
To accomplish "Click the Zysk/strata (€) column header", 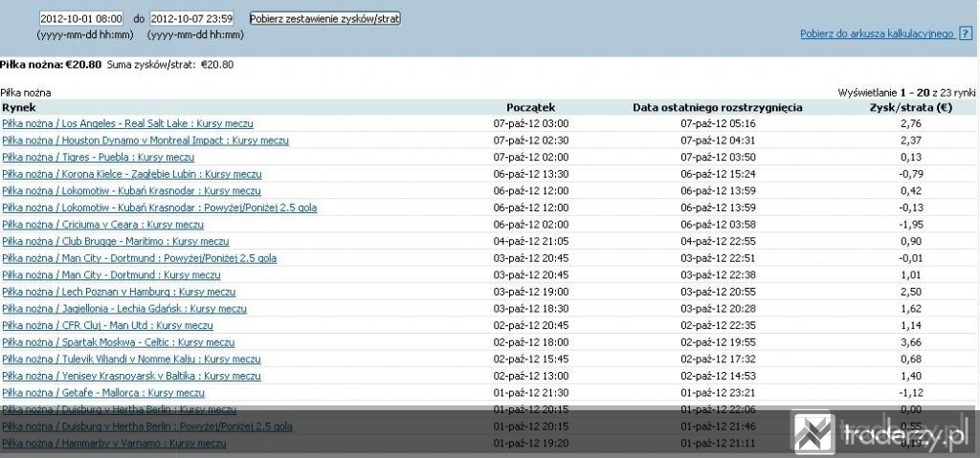I will click(911, 107).
